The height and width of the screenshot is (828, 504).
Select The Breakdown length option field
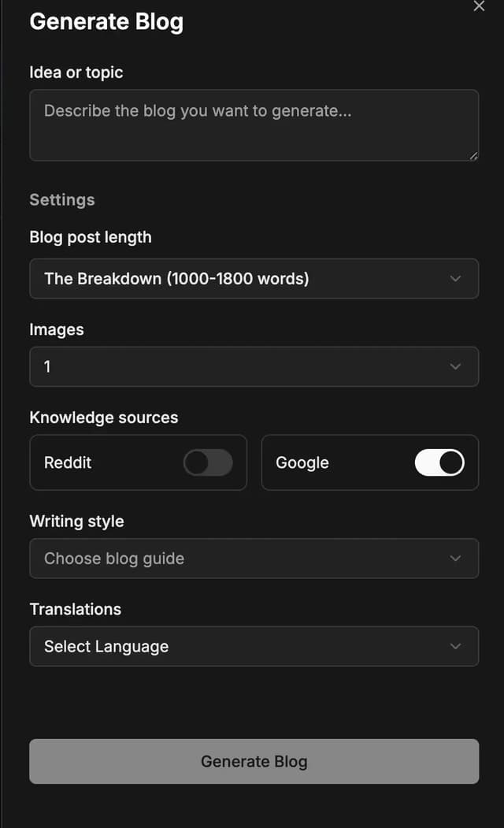point(254,278)
